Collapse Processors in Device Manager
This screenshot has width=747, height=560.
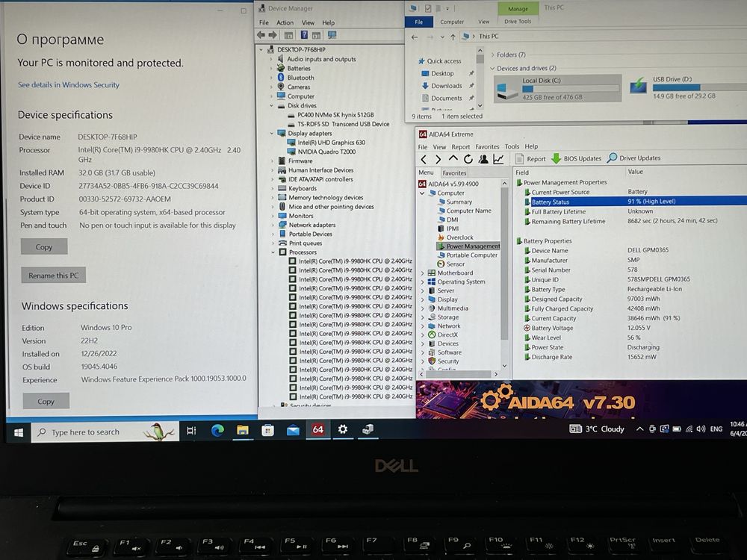[x=273, y=252]
